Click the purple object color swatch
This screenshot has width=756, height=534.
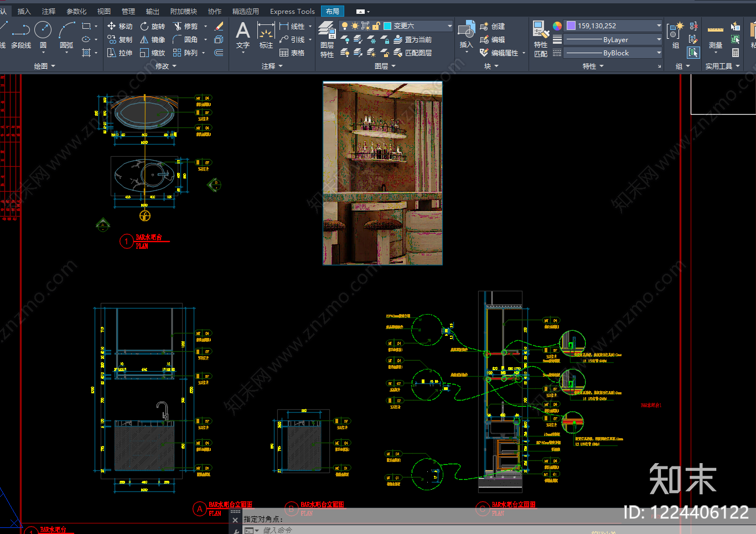(571, 25)
